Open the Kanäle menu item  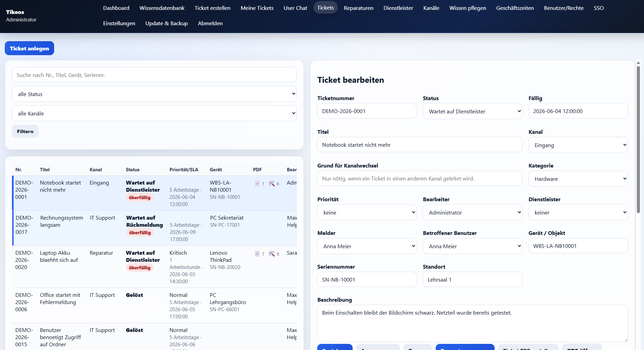(431, 8)
